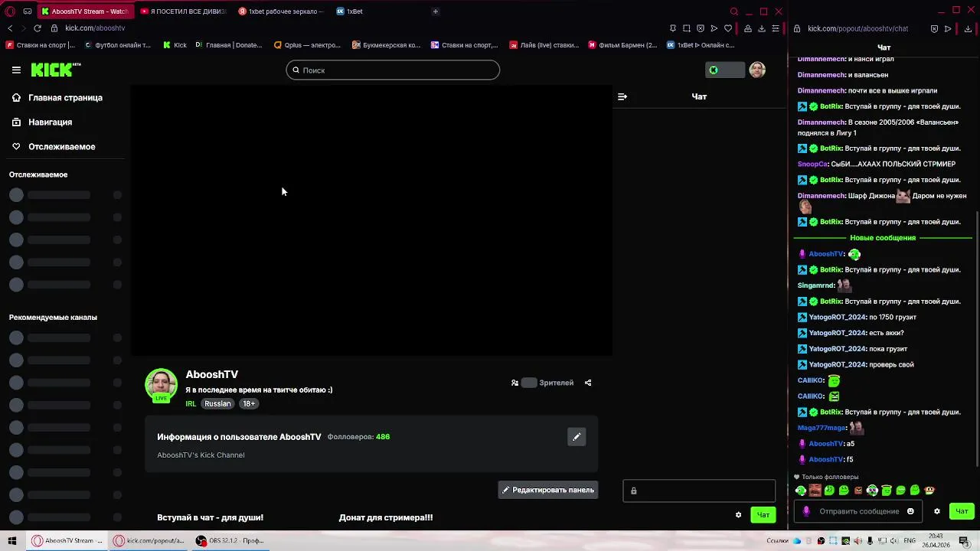The image size is (980, 551).
Task: Open Отслеживаемое in the sidebar
Action: point(61,147)
